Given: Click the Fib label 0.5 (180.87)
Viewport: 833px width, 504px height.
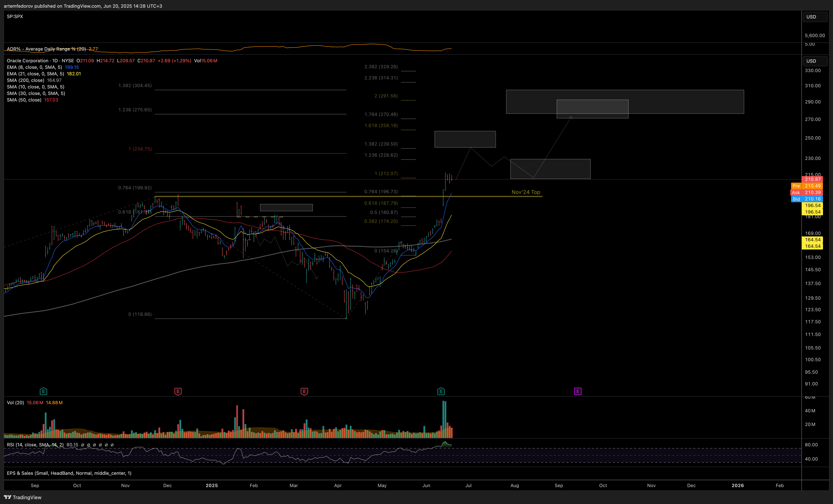Looking at the screenshot, I should [384, 212].
